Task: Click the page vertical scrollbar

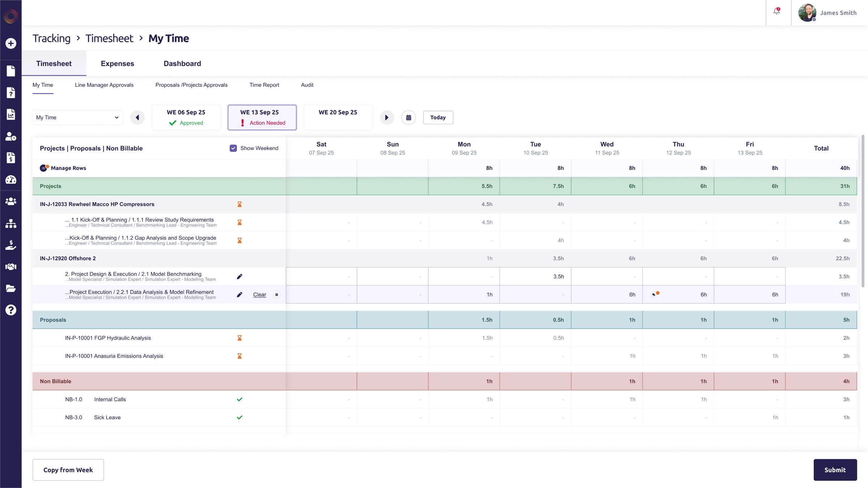Action: click(863, 211)
